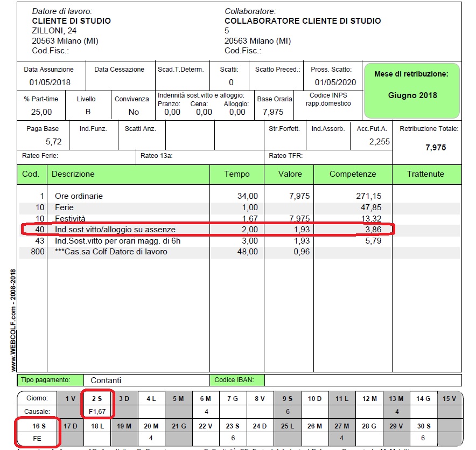The image size is (476, 450).
Task: Click the Valore column header
Action: [290, 174]
